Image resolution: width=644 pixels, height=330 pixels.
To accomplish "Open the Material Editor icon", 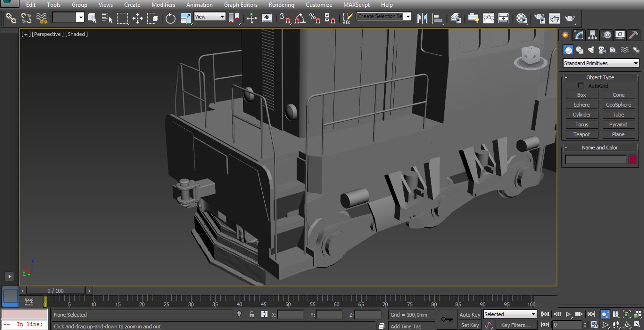I will (522, 18).
